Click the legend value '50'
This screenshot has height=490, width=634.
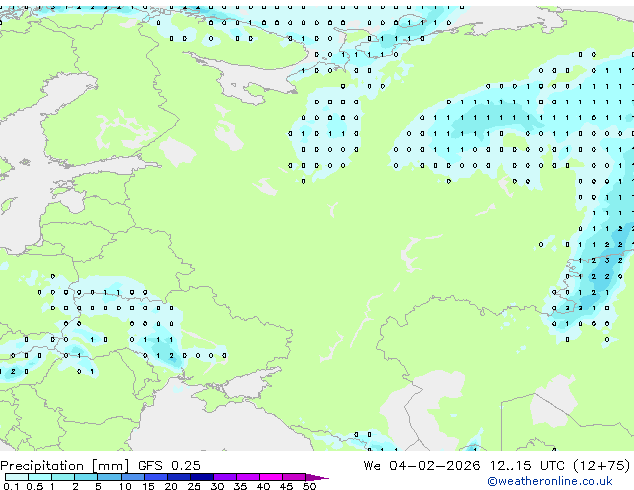pyautogui.click(x=309, y=486)
